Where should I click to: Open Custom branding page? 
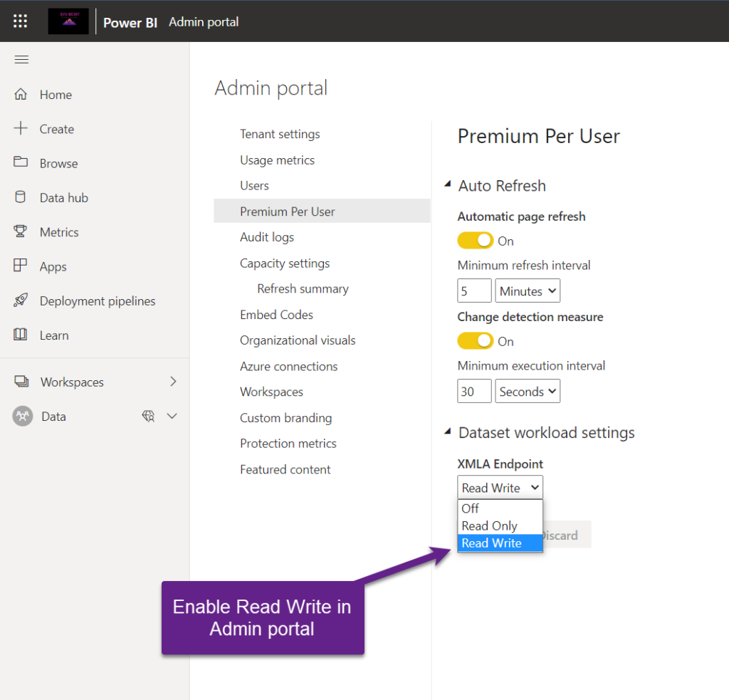pos(286,418)
